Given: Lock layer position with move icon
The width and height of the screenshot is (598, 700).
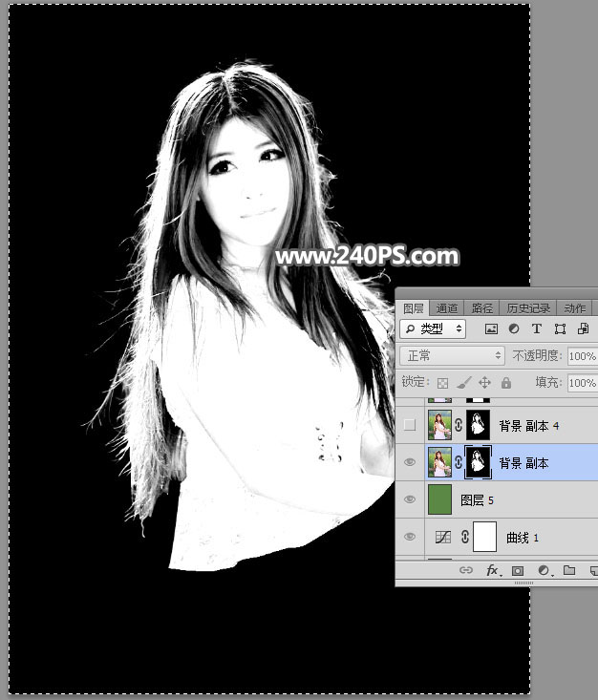Looking at the screenshot, I should 484,383.
